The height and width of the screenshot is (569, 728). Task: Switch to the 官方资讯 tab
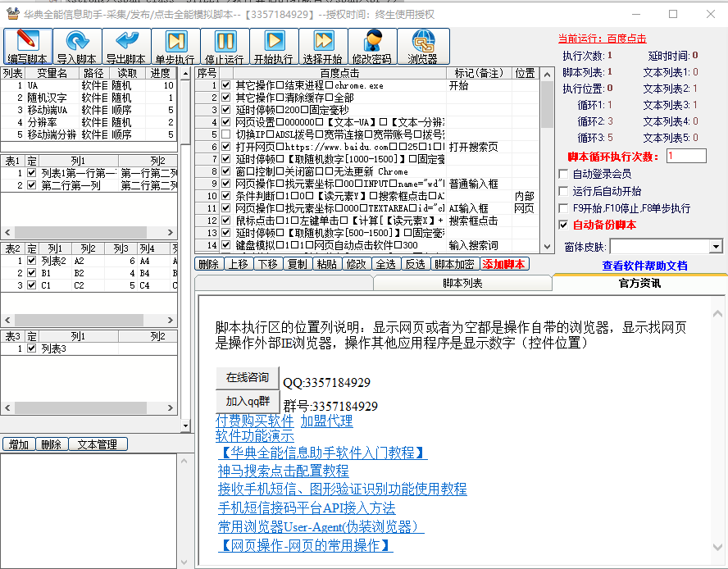pyautogui.click(x=639, y=283)
